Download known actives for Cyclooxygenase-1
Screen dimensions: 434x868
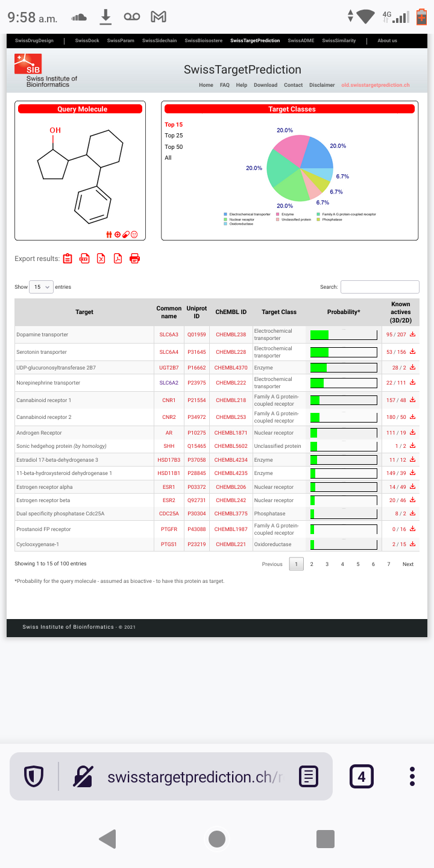[x=413, y=544]
